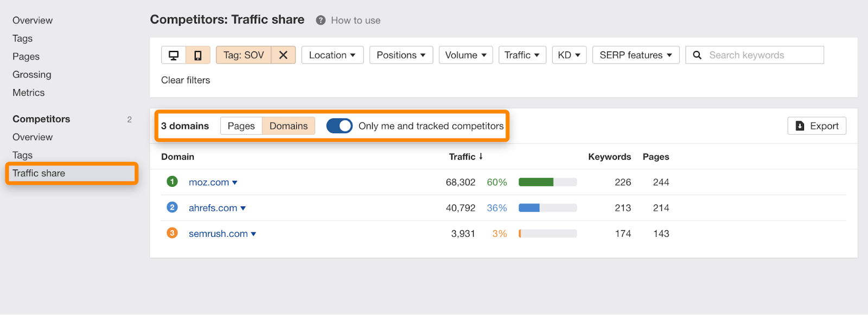Viewport: 868px width, 315px height.
Task: Open the Positions filter dropdown
Action: pos(401,55)
